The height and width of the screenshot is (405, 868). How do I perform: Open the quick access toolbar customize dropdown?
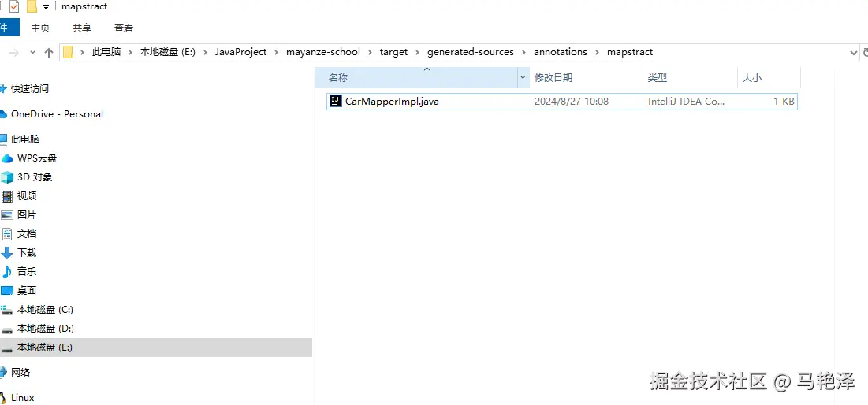[x=46, y=6]
